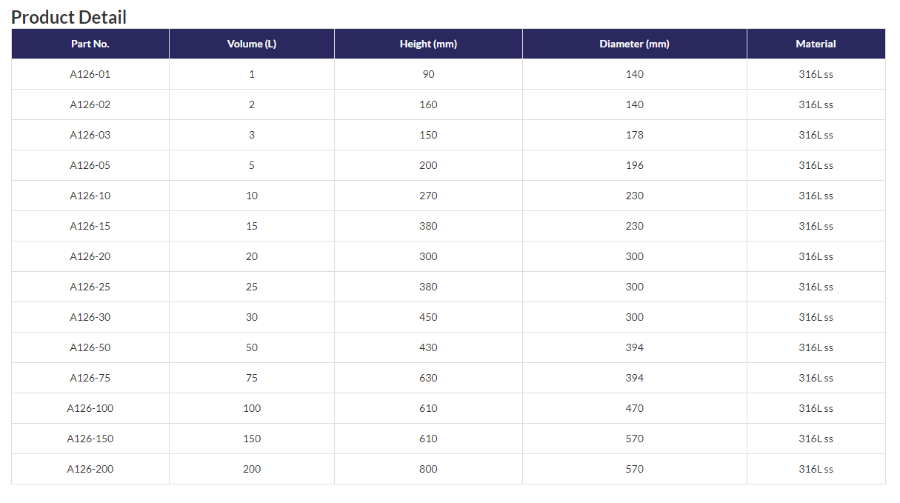
Task: Choose the A126-15 part number cell
Action: click(90, 226)
